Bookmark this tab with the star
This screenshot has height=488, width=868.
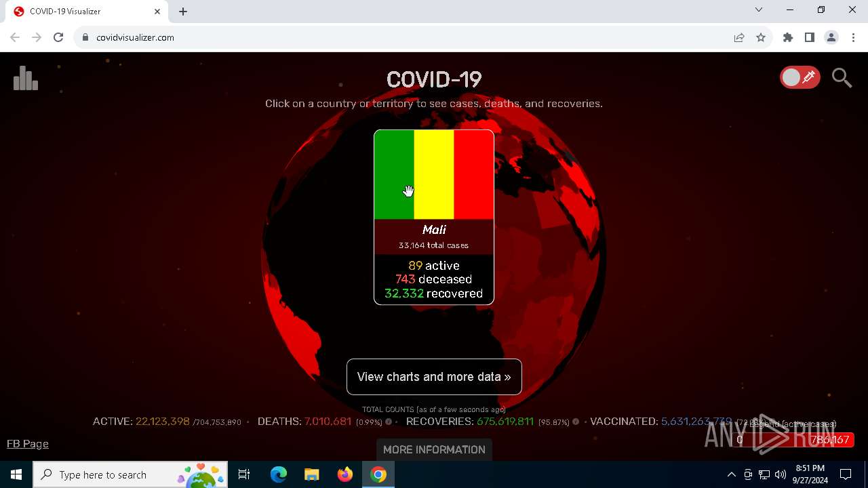click(x=761, y=37)
